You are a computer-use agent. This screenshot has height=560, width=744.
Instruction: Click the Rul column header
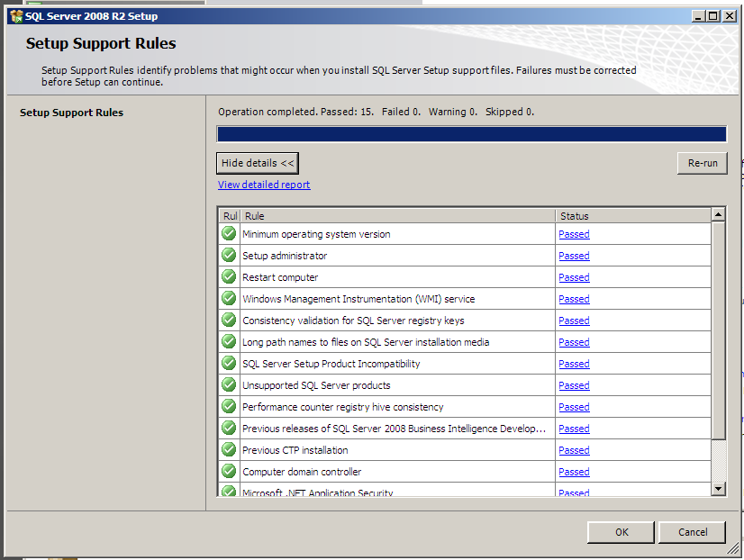(230, 216)
